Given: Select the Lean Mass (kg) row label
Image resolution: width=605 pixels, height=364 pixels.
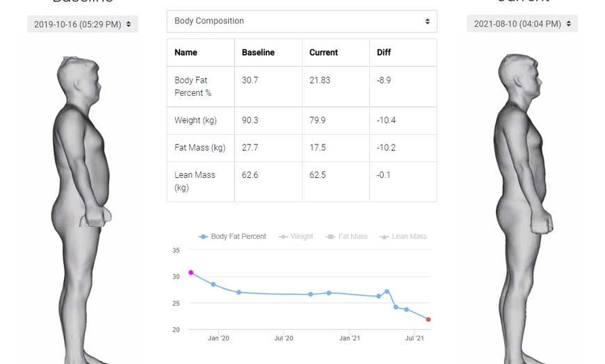Looking at the screenshot, I should 195,181.
